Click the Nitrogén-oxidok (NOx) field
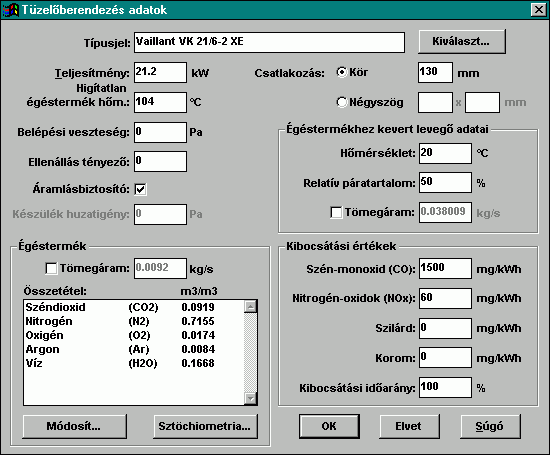Image resolution: width=550 pixels, height=455 pixels. point(445,299)
